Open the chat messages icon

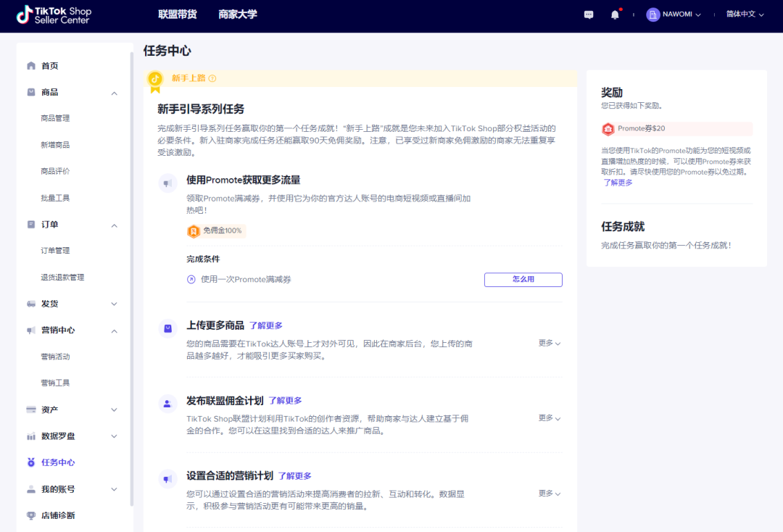coord(589,14)
